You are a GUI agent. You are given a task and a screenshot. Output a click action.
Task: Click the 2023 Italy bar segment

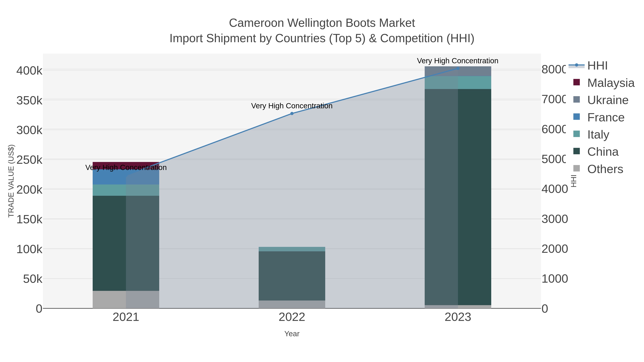tap(458, 82)
